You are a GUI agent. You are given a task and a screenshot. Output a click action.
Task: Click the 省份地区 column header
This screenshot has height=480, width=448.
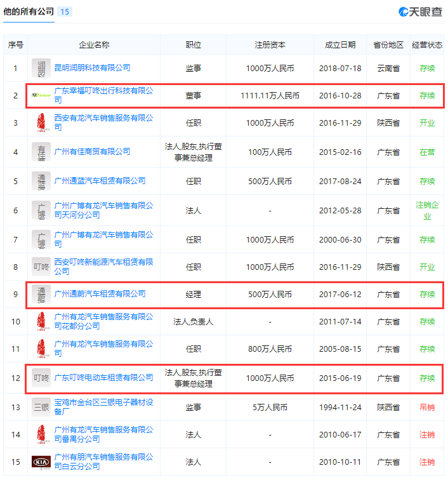388,45
